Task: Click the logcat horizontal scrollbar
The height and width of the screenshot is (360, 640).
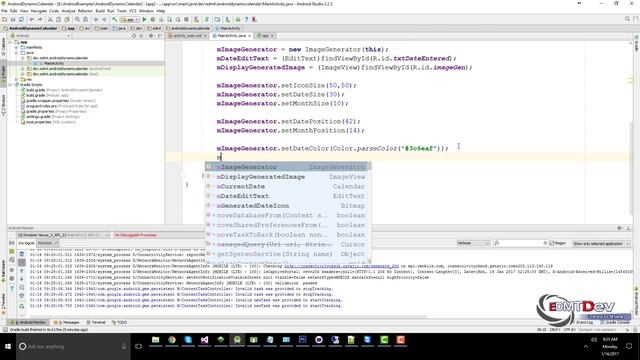Action: tap(229, 316)
